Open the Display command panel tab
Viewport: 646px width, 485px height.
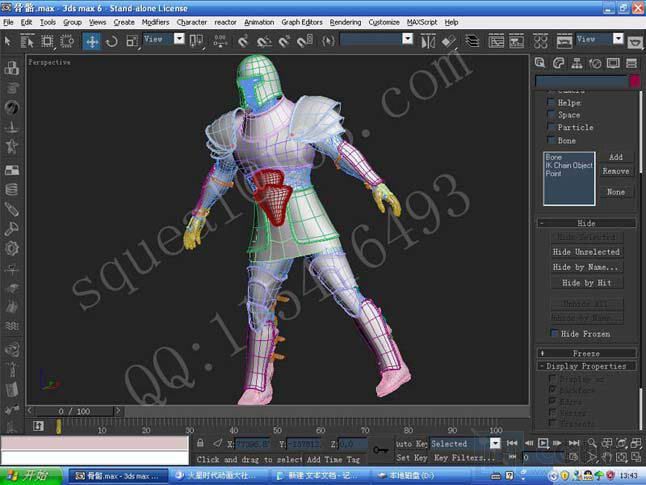[613, 63]
